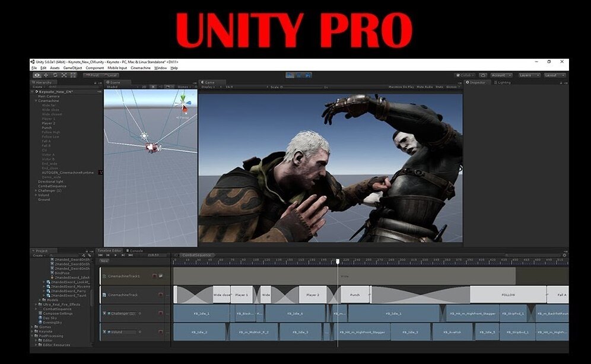The image size is (591, 364).
Task: Open the Account dropdown
Action: tap(501, 75)
